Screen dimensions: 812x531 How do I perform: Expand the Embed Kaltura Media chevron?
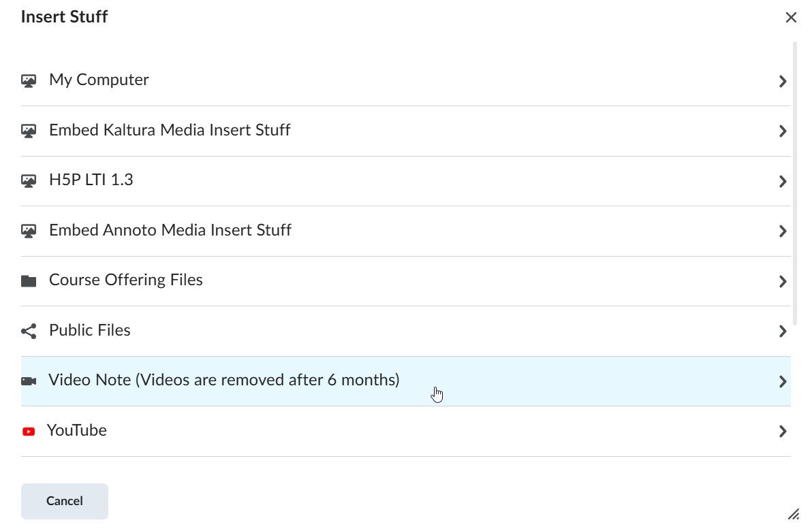coord(783,131)
